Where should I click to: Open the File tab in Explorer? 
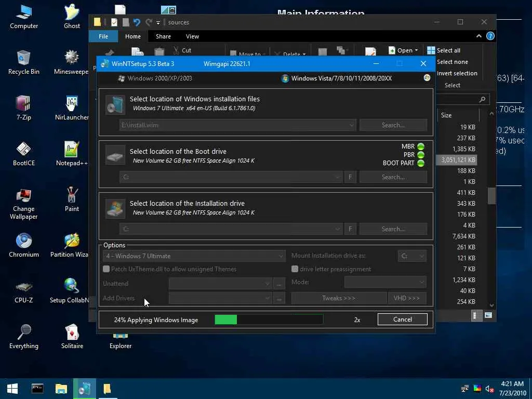tap(103, 36)
